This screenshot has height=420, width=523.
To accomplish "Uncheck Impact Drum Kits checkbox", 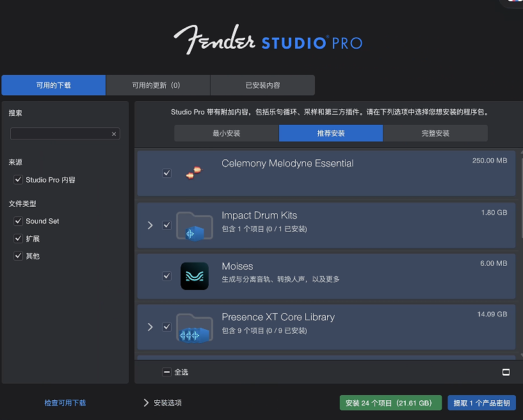I will click(166, 225).
